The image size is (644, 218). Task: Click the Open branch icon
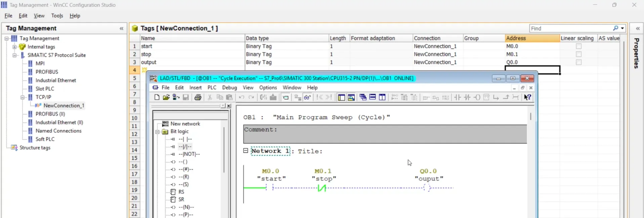click(496, 97)
